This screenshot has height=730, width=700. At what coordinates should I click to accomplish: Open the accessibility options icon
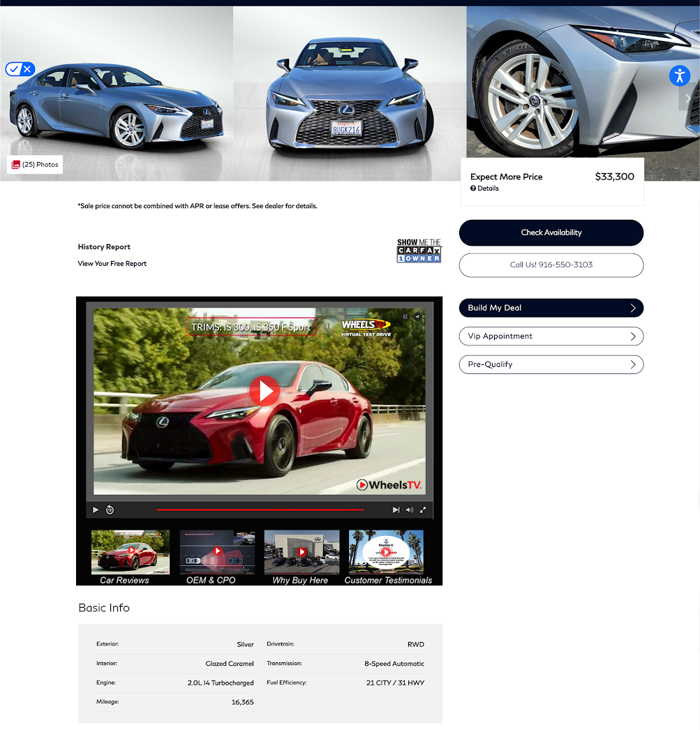tap(680, 75)
